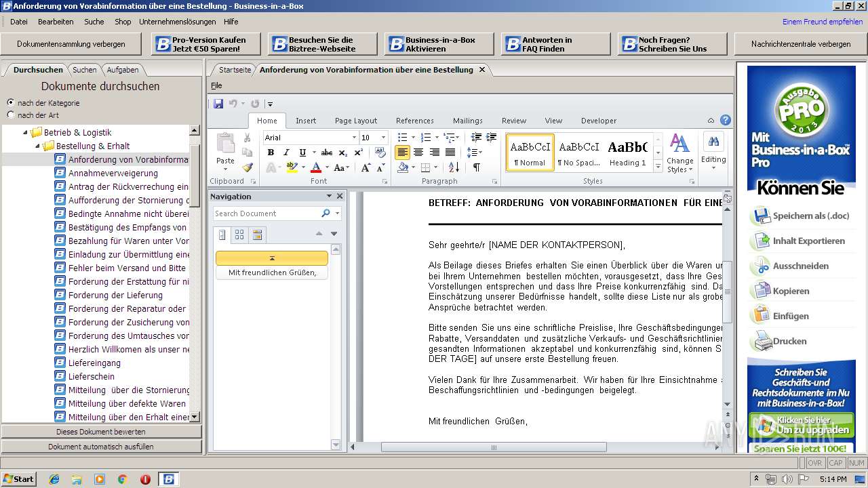Click 'Speichern als (.doc)' in sidebar
This screenshot has width=868, height=488.
click(800, 216)
